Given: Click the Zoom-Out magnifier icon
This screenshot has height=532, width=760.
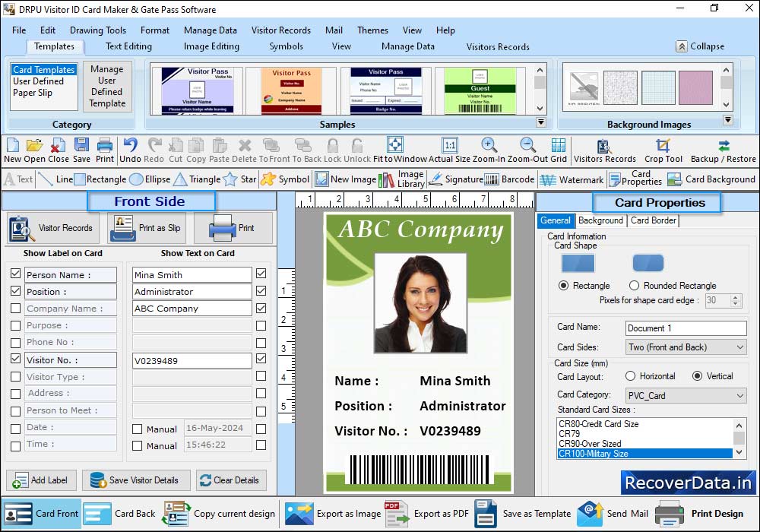Looking at the screenshot, I should pyautogui.click(x=527, y=145).
